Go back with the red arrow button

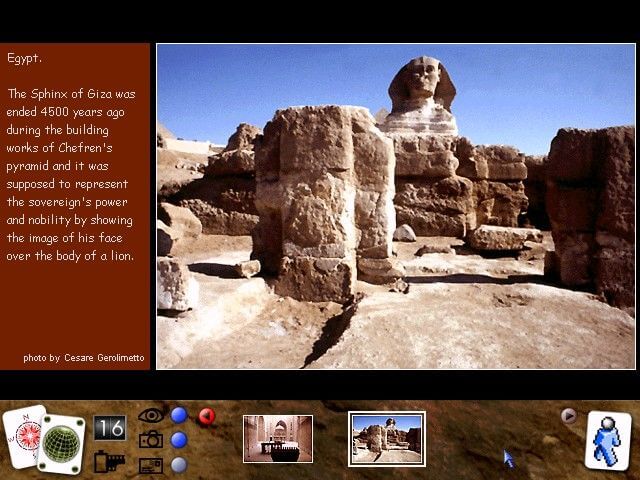coord(207,416)
